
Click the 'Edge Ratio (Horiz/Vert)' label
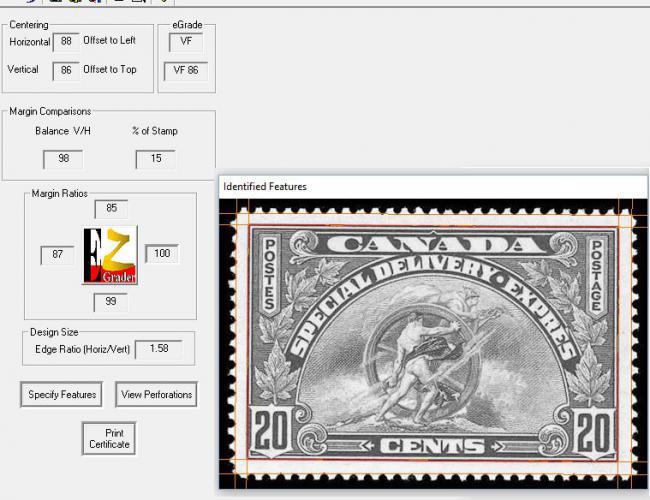click(x=82, y=350)
